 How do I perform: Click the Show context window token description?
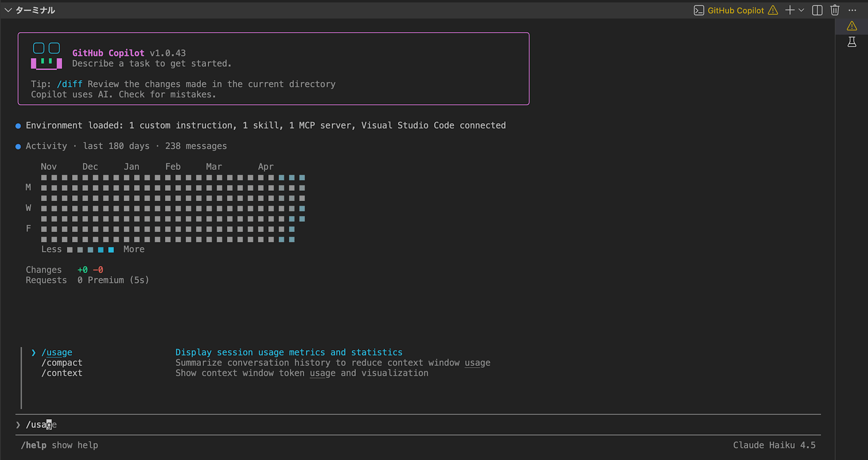coord(302,373)
